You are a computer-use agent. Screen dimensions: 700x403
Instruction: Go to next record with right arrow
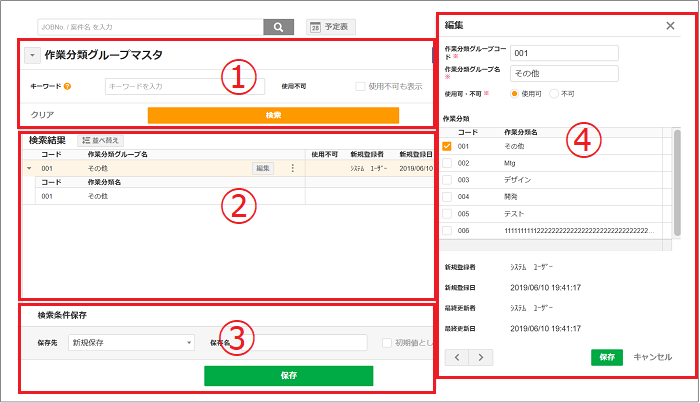coord(481,356)
